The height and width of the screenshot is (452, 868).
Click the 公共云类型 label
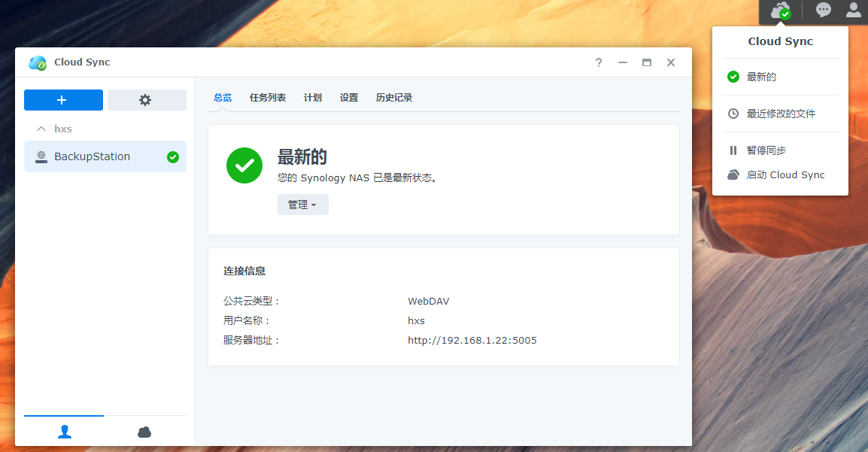[252, 302]
